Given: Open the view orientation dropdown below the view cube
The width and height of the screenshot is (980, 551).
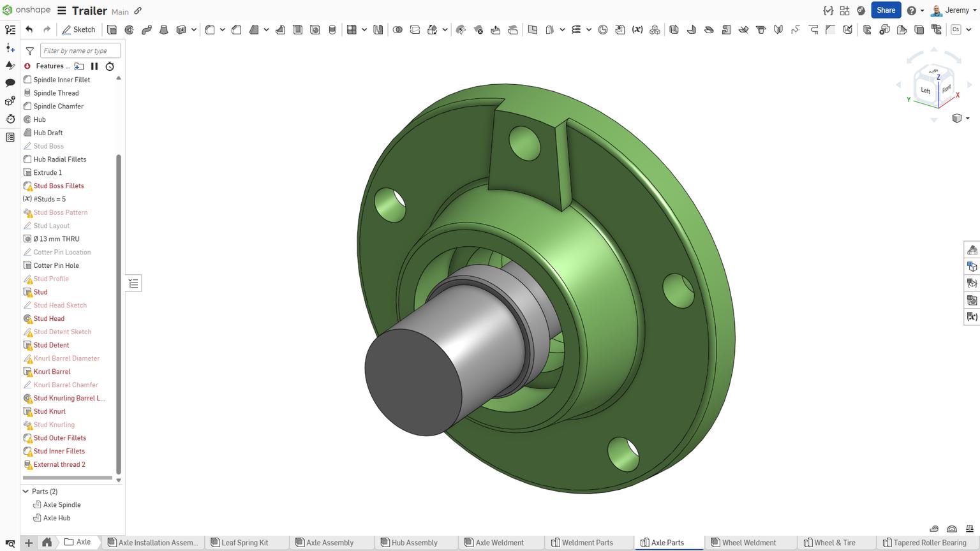Looking at the screenshot, I should [961, 118].
